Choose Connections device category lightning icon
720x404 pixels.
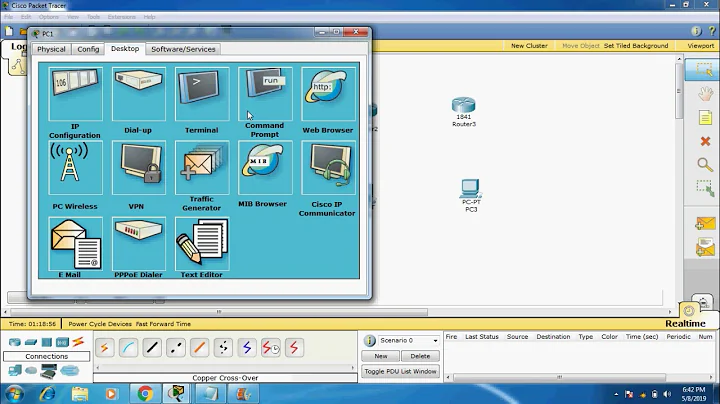click(78, 342)
